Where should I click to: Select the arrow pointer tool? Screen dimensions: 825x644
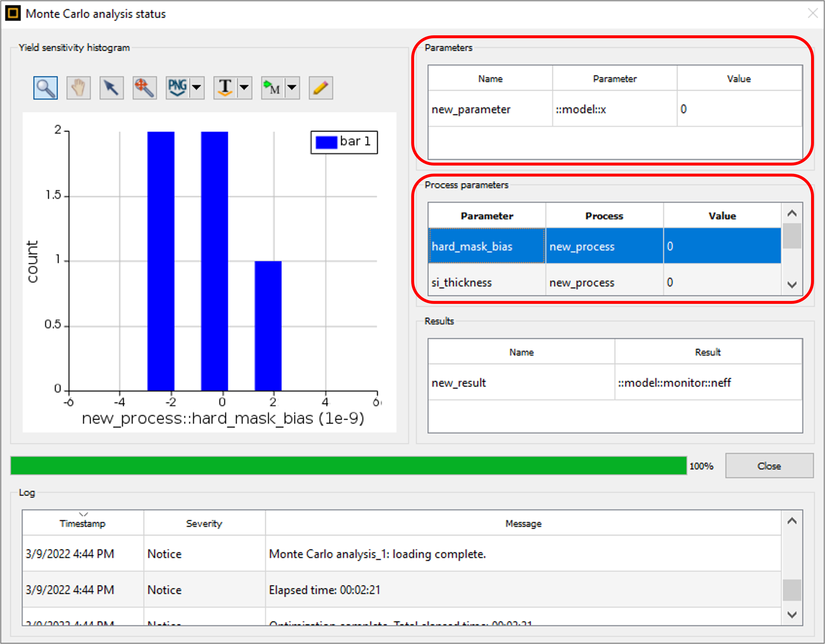111,88
